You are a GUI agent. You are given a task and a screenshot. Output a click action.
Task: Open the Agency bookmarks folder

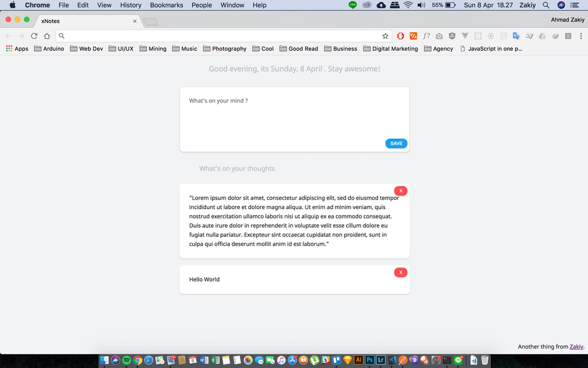(x=438, y=49)
